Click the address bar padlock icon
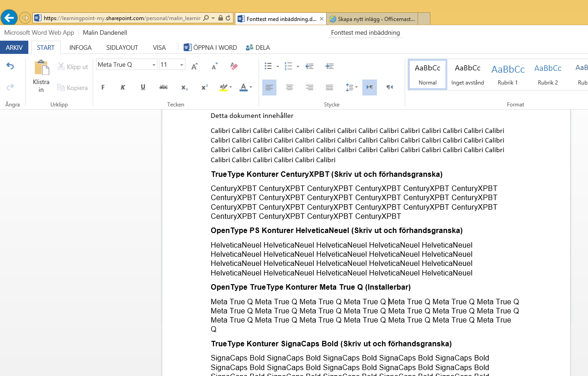Viewport: 588px width, 376px height. coord(220,18)
